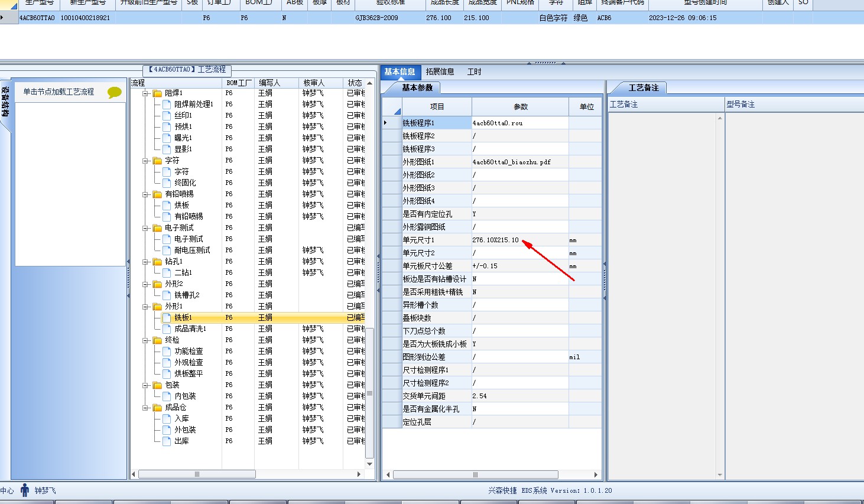
Task: Click the document icon next to 耐电压测试
Action: [x=167, y=251]
